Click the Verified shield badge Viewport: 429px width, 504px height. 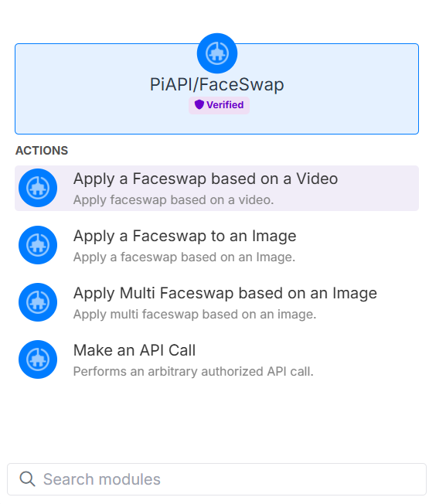click(219, 105)
